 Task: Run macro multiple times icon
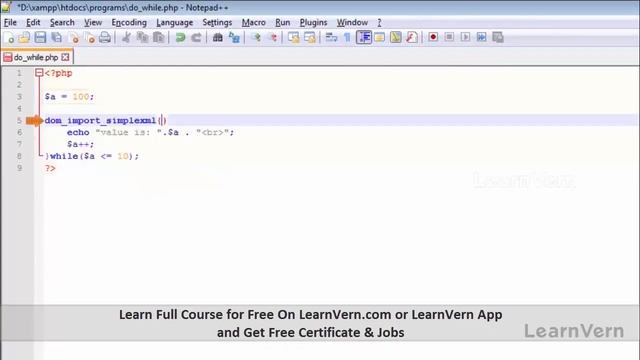point(482,37)
